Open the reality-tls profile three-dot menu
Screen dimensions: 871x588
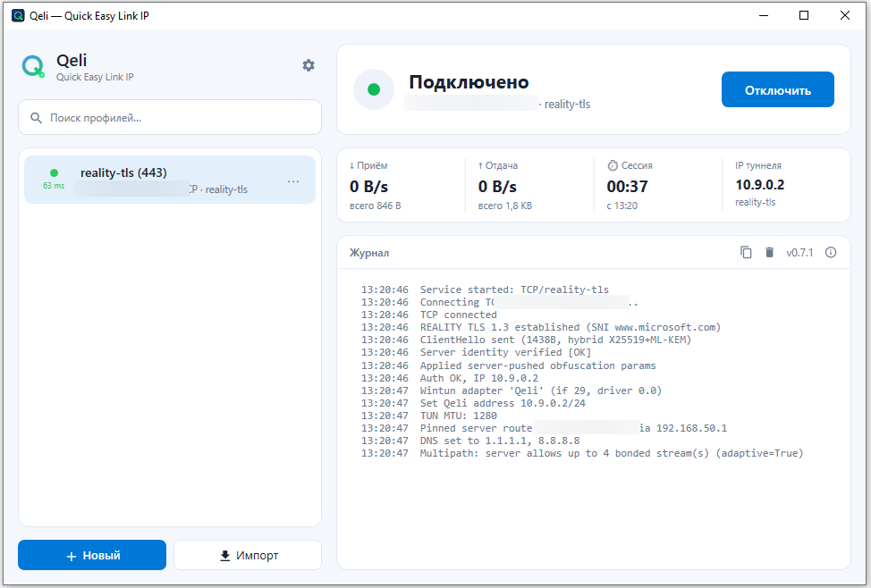tap(293, 181)
